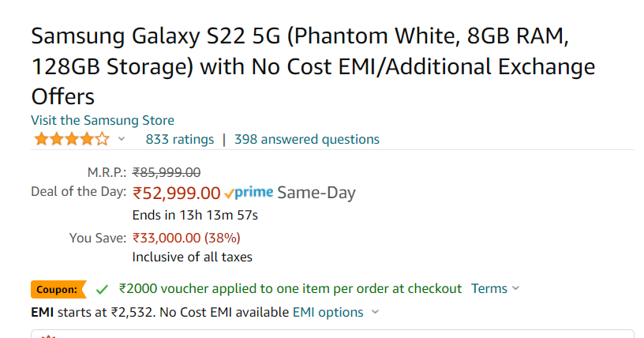Image resolution: width=644 pixels, height=338 pixels.
Task: Visit the Samsung Store link
Action: tap(103, 121)
